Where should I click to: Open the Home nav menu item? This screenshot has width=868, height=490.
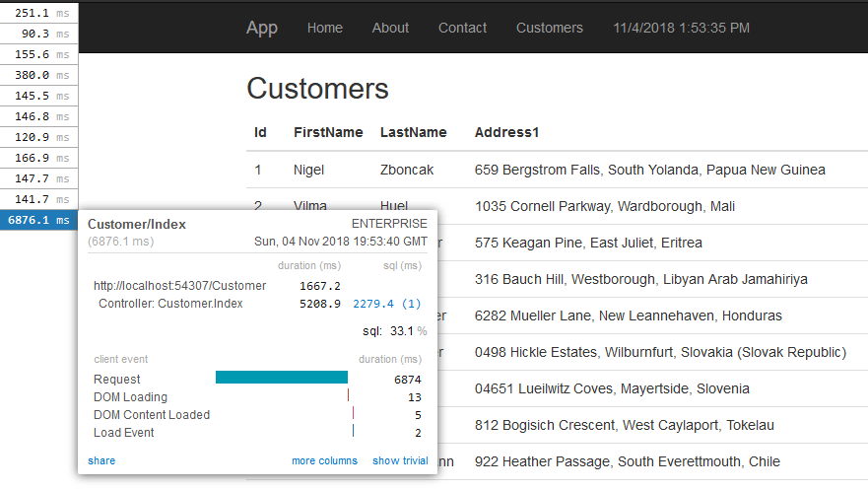324,28
